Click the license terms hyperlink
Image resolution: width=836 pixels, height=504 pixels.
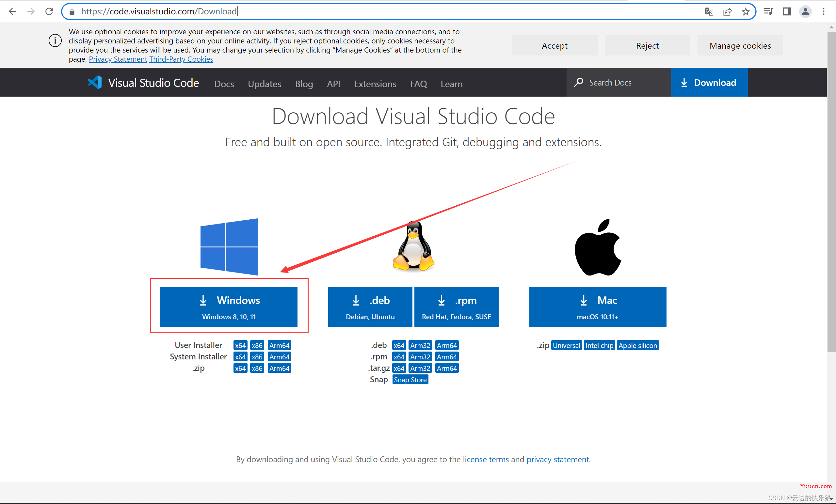(x=486, y=459)
